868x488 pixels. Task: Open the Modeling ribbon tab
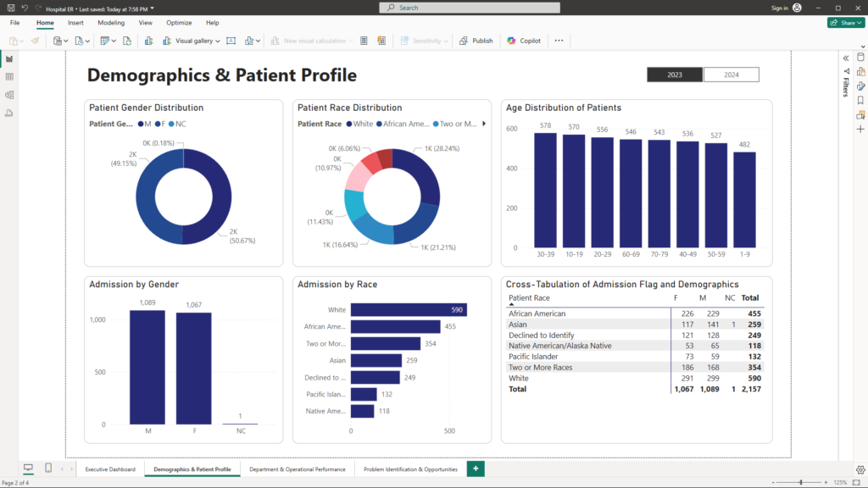(x=111, y=23)
